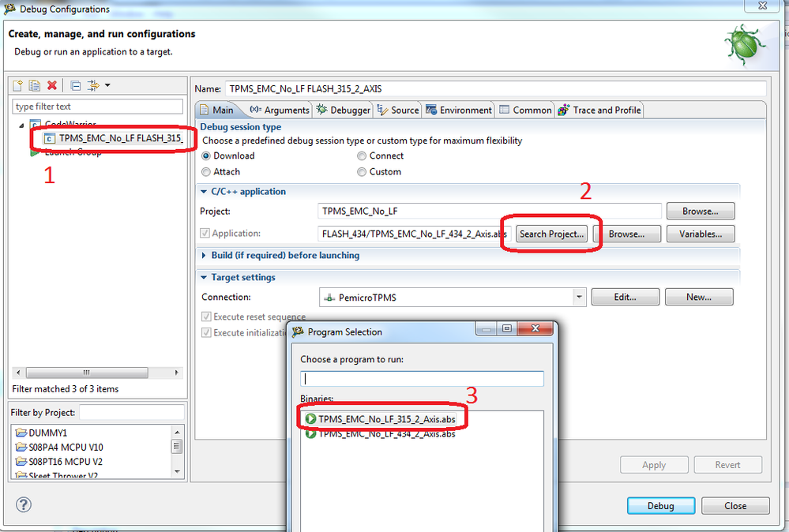Open the Common tab
Screen dimensions: 789x532
526,111
